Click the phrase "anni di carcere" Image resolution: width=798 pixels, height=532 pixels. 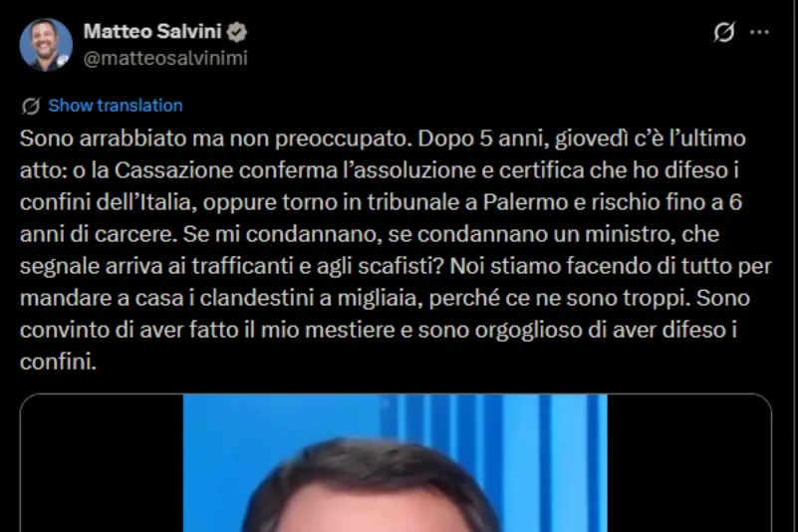[x=99, y=235]
